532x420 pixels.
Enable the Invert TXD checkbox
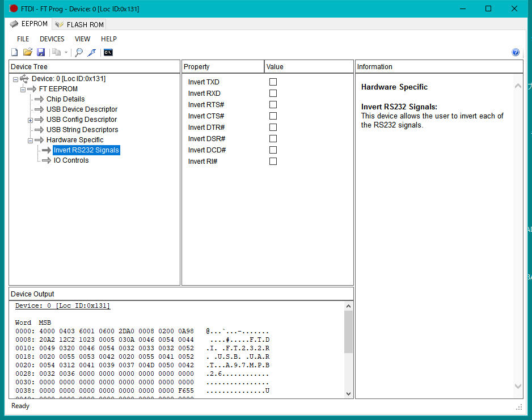pos(273,82)
